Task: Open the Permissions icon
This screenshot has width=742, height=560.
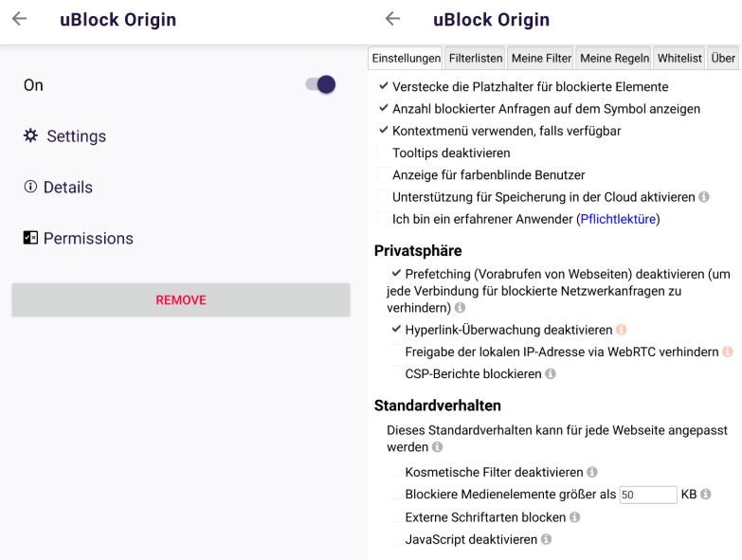Action: click(x=30, y=238)
